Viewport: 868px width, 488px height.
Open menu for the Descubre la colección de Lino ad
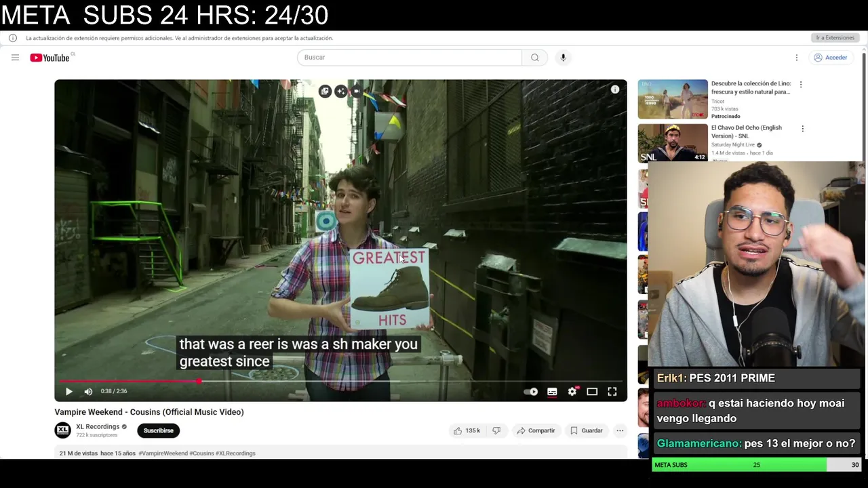801,85
